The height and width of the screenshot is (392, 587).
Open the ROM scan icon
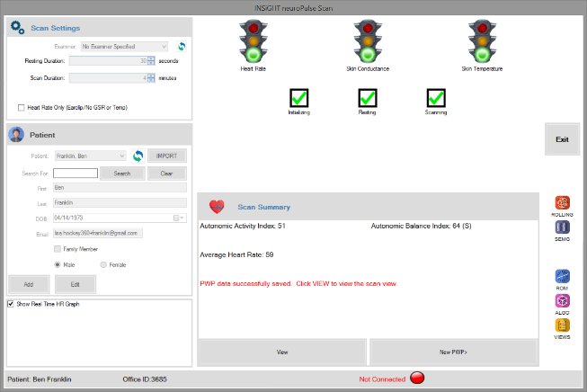click(x=563, y=276)
